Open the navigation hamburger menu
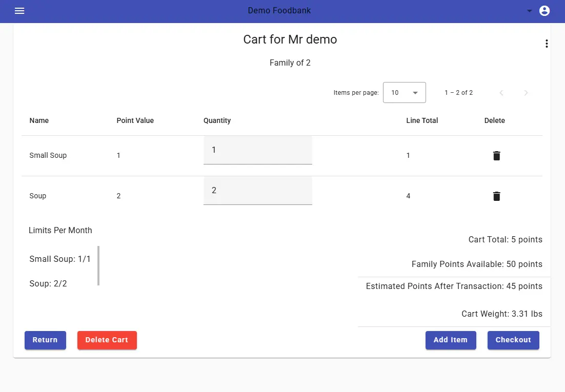The width and height of the screenshot is (565, 392). pos(19,11)
